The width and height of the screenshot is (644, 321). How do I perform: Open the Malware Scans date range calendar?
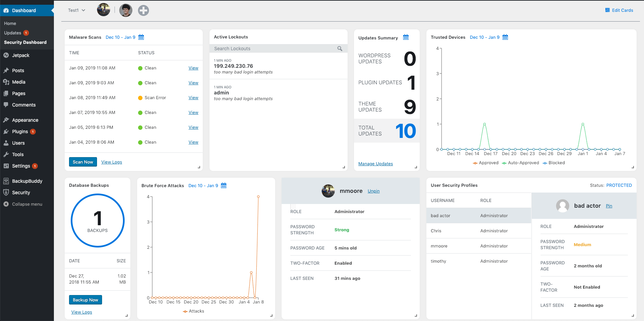[x=141, y=37]
